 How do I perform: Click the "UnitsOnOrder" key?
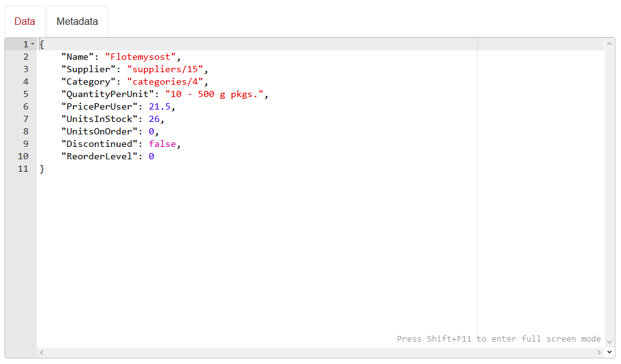(x=99, y=131)
